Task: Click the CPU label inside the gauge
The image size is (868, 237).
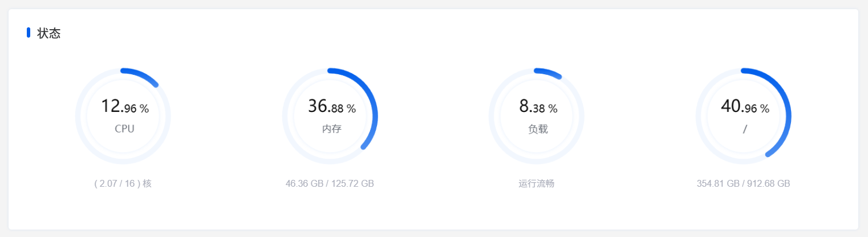Action: [x=124, y=129]
